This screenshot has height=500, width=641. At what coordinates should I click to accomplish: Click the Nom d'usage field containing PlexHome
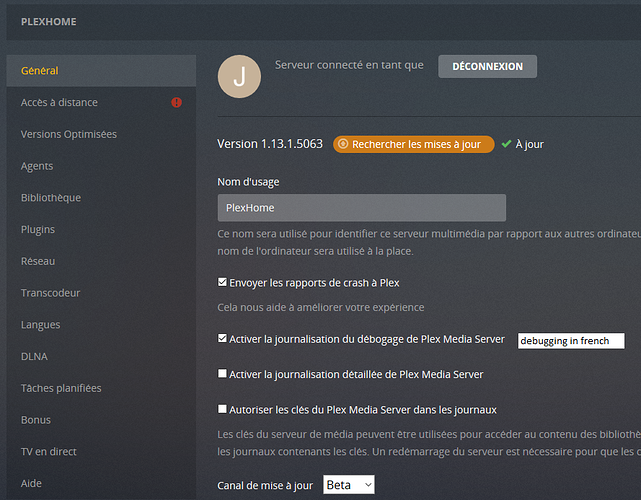(361, 208)
